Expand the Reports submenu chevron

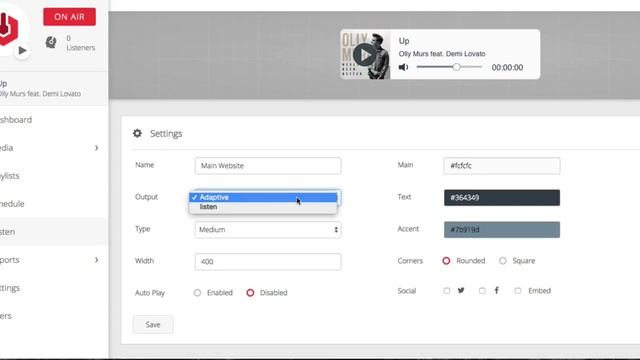[96, 260]
